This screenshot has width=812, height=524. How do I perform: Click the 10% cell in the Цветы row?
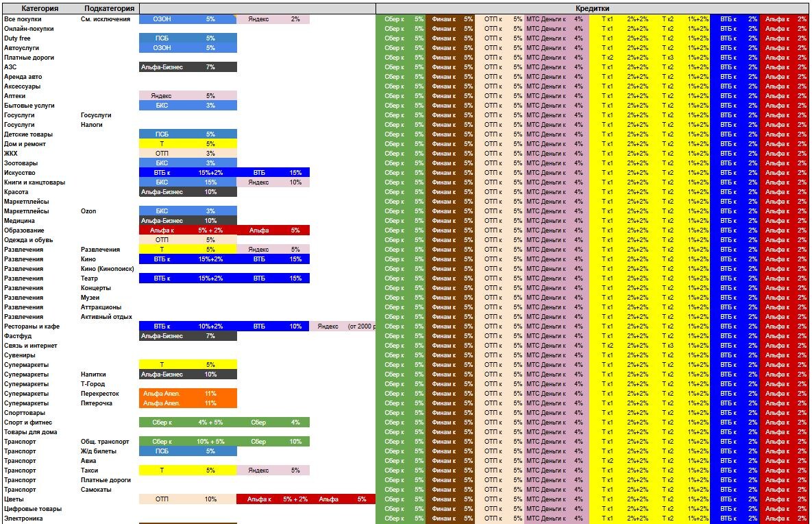211,499
